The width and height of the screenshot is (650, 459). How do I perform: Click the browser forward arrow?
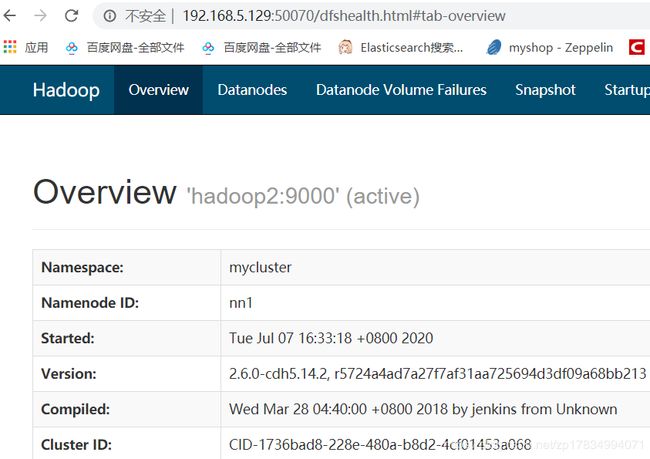tap(41, 16)
